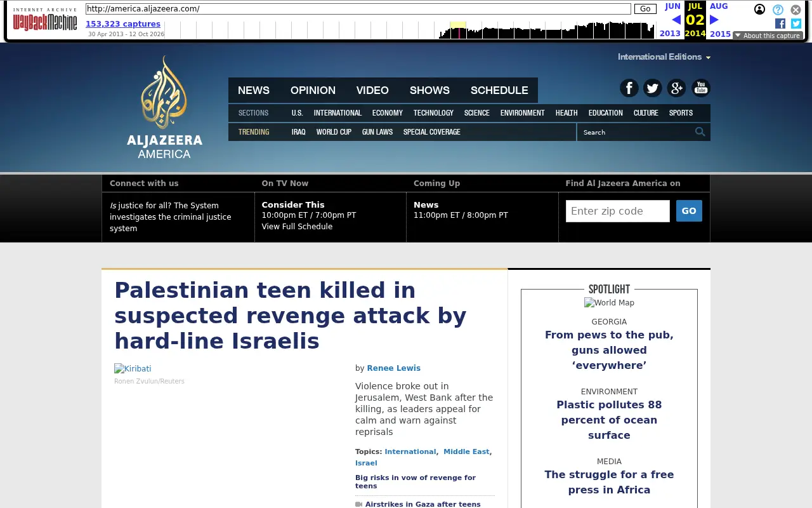Jump to the 2013 captures year
This screenshot has width=812, height=508.
[x=670, y=34]
